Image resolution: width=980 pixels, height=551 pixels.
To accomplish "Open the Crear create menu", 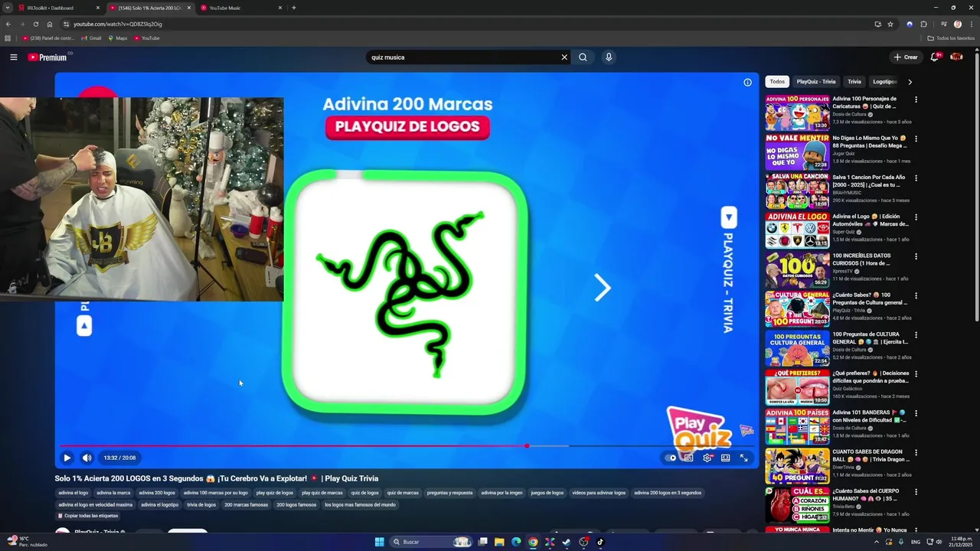I will (905, 57).
